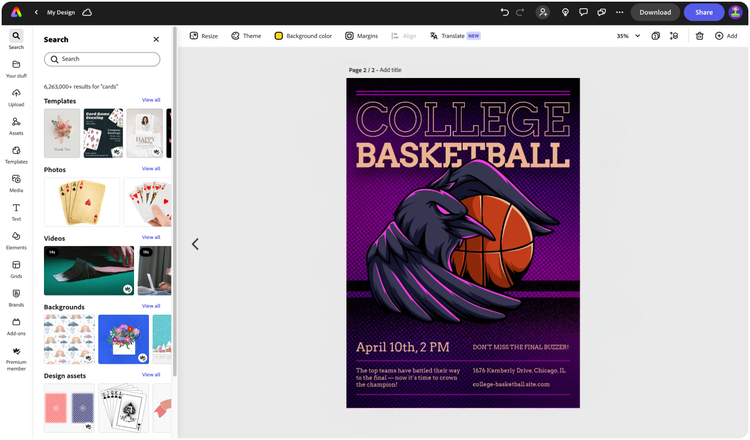750x440 pixels.
Task: Select the Text tool in sidebar
Action: coord(16,212)
